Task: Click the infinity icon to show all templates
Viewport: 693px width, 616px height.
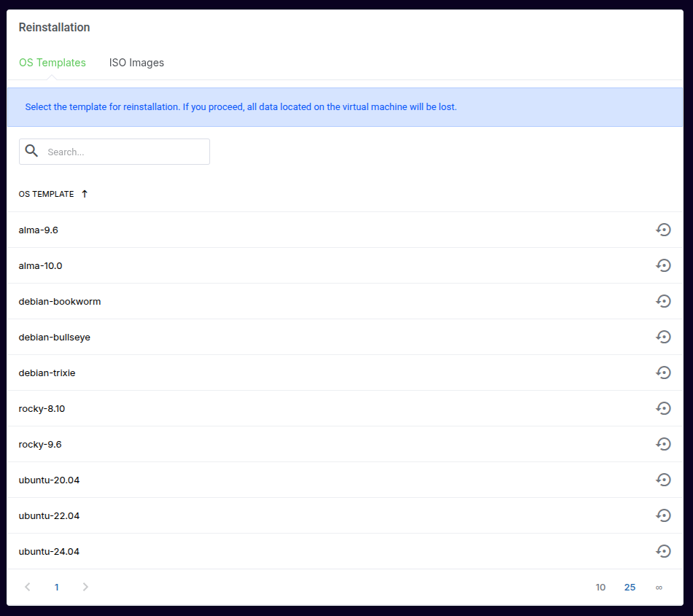Action: tap(659, 587)
